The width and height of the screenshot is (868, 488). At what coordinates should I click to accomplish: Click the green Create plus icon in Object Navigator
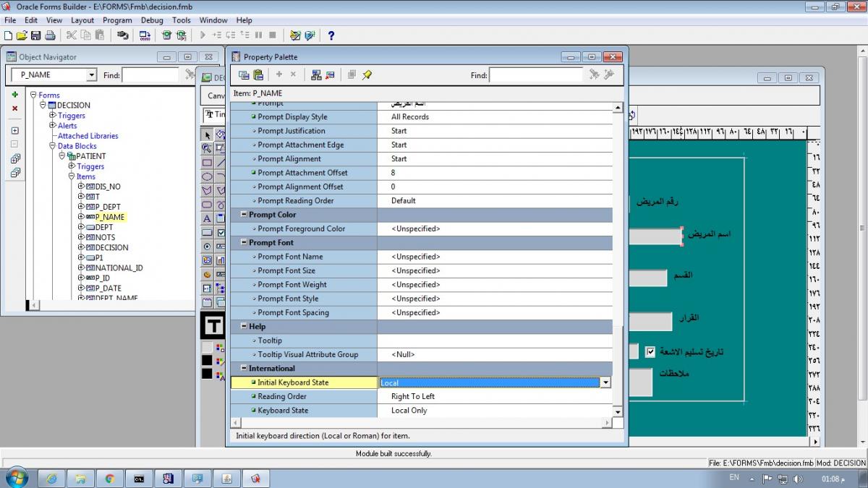click(x=14, y=95)
